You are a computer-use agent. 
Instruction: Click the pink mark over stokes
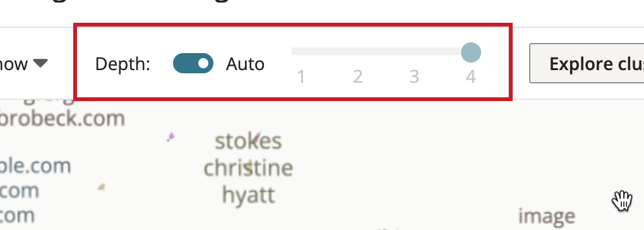(x=256, y=140)
